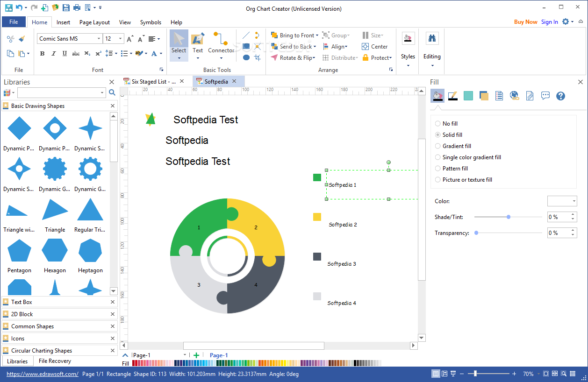Screen dimensions: 588x382
Task: Open the hyperlink globe tab
Action: tap(515, 96)
